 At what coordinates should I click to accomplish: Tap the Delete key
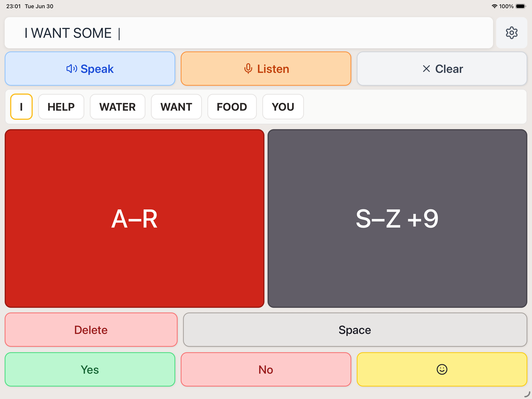91,330
